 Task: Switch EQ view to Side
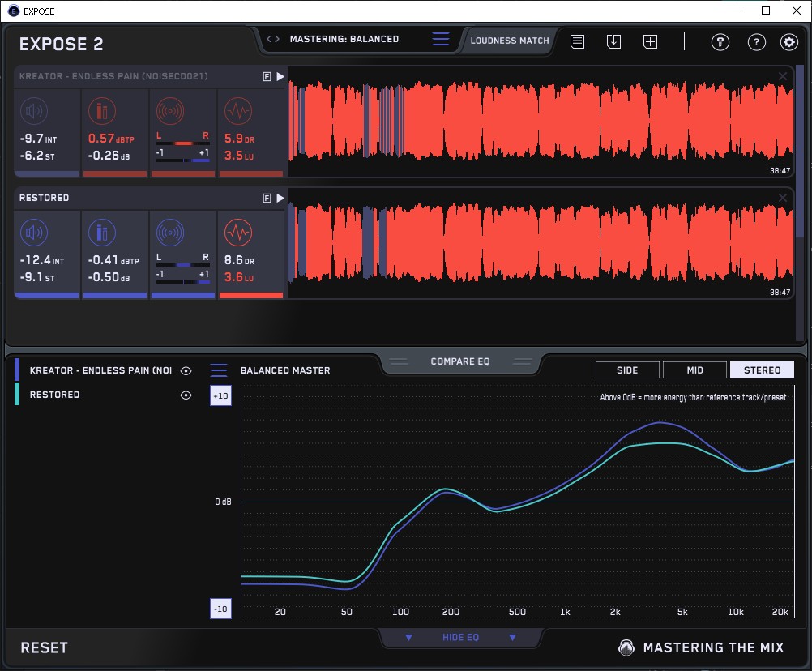(x=627, y=370)
